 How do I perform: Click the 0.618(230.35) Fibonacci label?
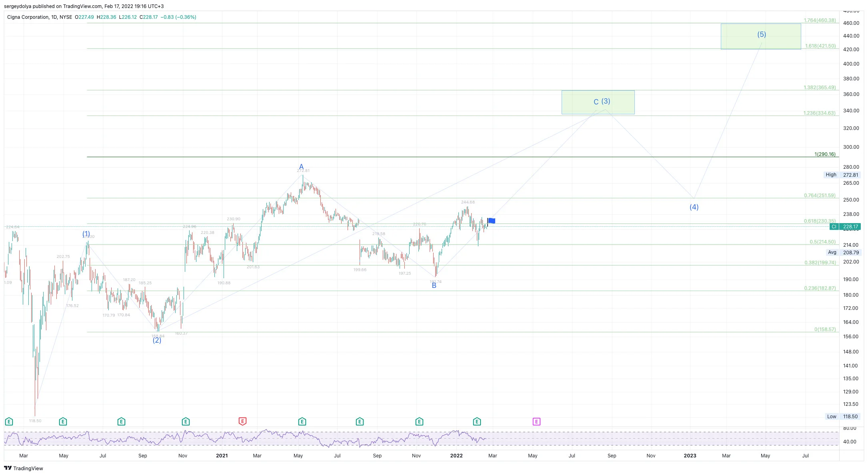tap(820, 221)
